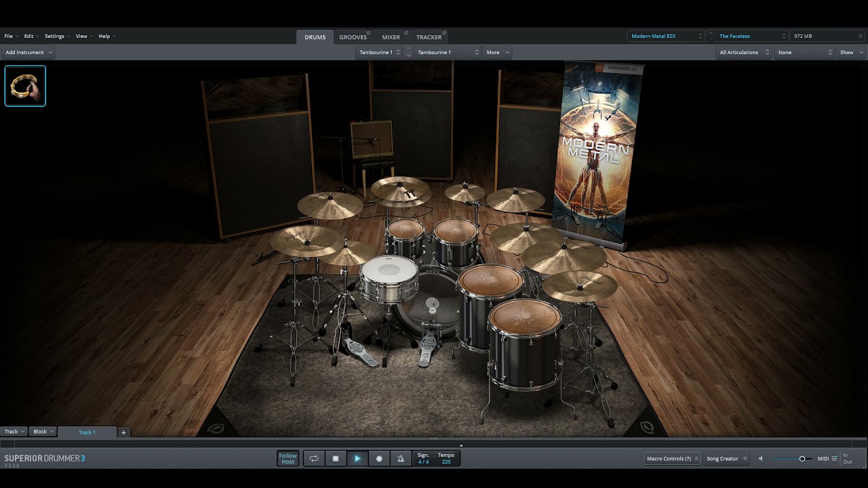
Task: Switch to the GROOVES tab
Action: tap(353, 37)
